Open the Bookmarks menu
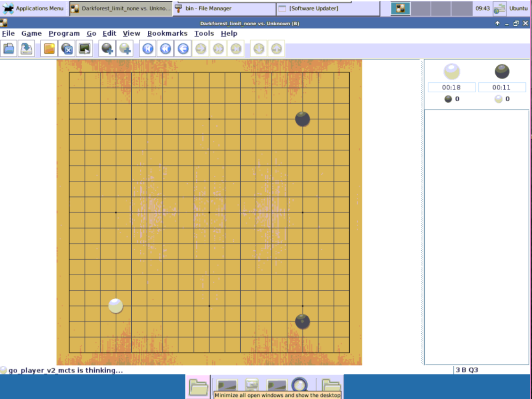This screenshot has width=532, height=399. point(167,33)
